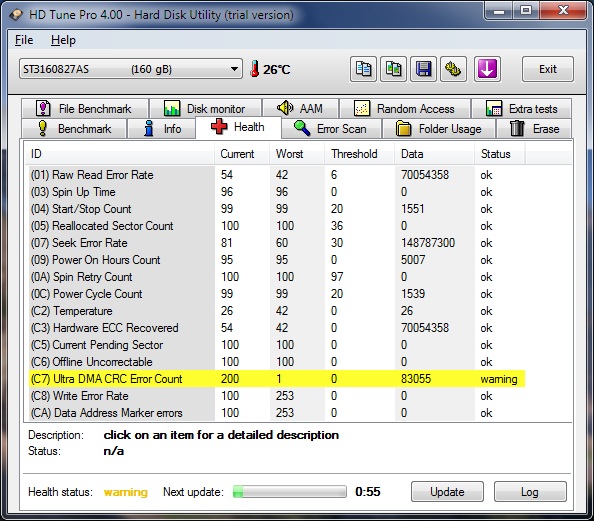Viewport: 594px width, 521px height.
Task: Open the File Benchmark tab
Action: coord(85,109)
